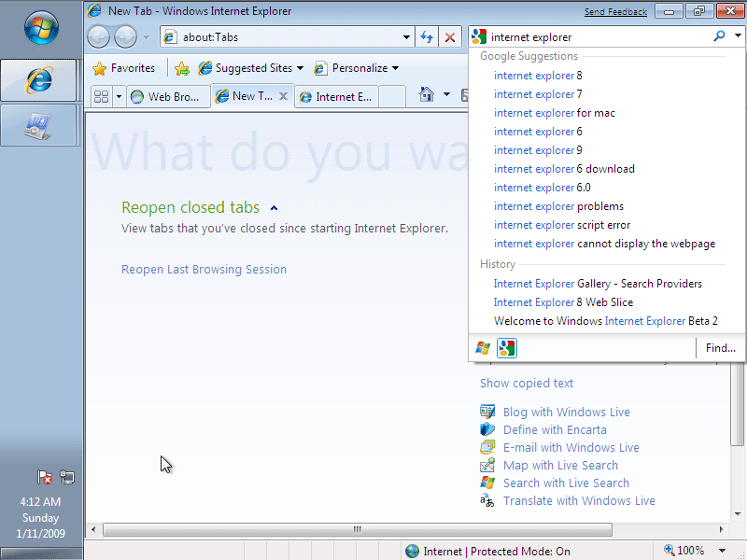The image size is (747, 560).
Task: Click the Stop loading X icon
Action: (x=450, y=37)
